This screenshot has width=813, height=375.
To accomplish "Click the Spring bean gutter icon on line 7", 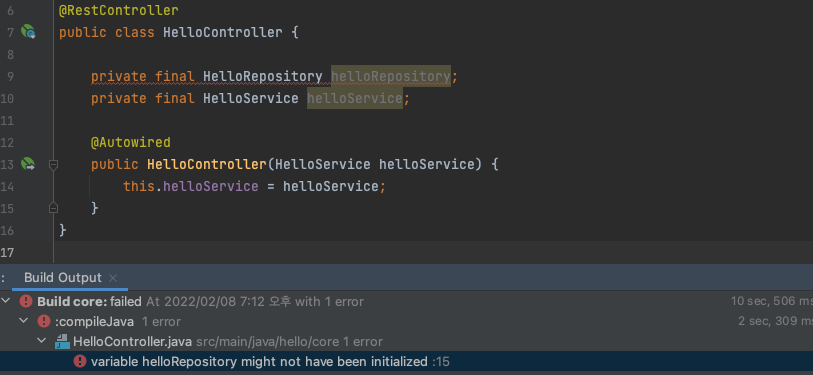I will pyautogui.click(x=28, y=32).
